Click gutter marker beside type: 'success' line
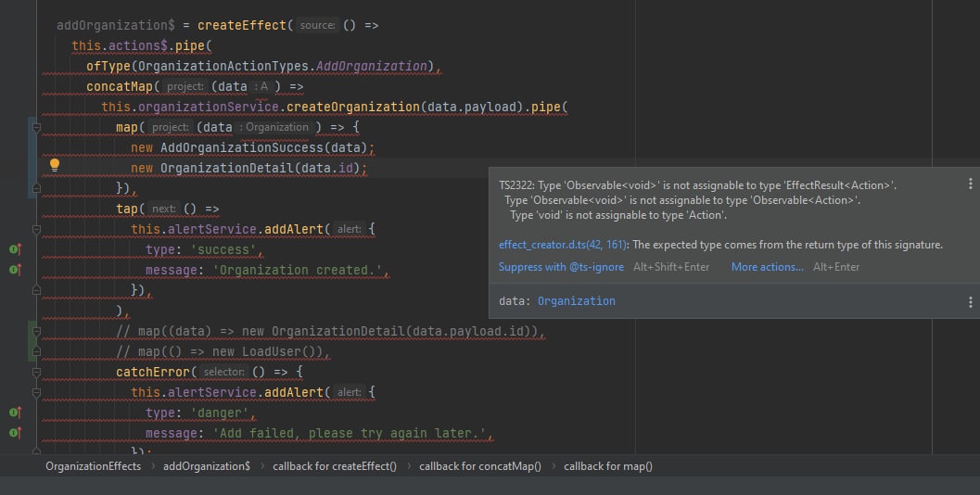Viewport: 980px width, 495px height. (x=15, y=249)
